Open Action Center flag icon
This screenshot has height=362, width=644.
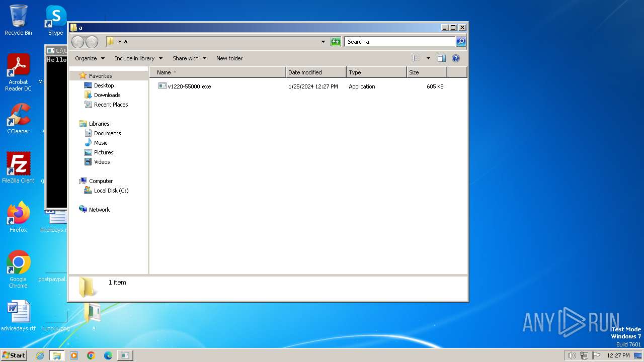[596, 355]
